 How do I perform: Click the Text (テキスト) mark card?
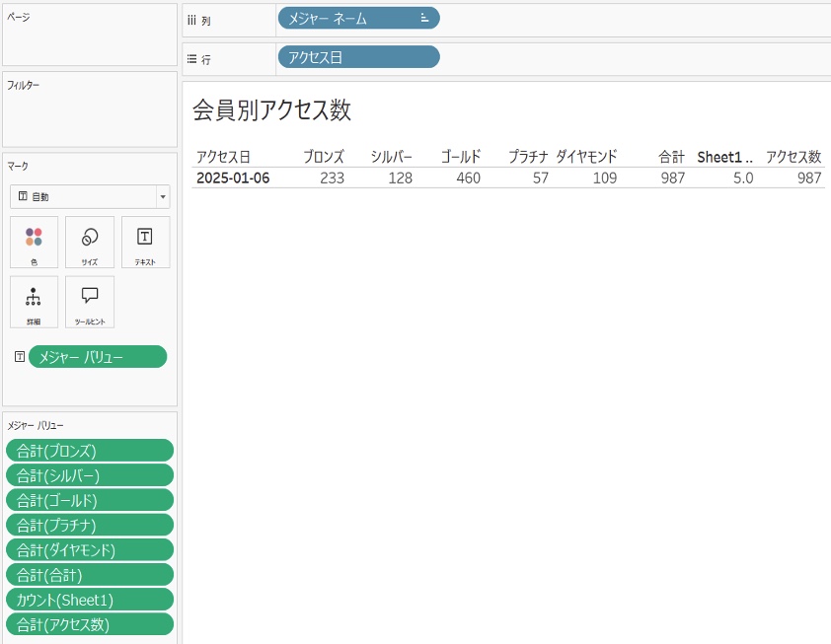[x=145, y=242]
